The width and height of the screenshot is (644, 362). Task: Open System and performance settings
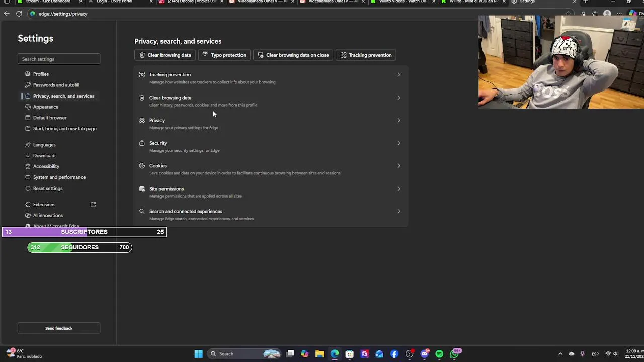pyautogui.click(x=59, y=177)
